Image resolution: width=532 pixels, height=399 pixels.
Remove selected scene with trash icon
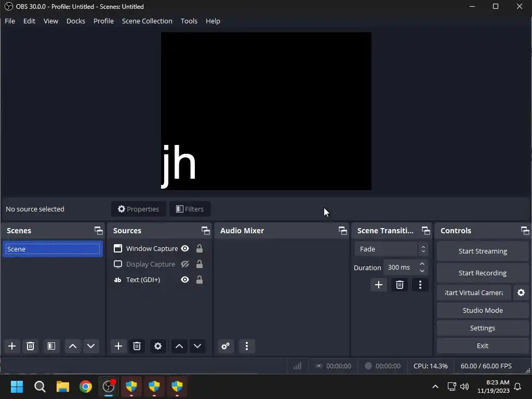coord(30,346)
